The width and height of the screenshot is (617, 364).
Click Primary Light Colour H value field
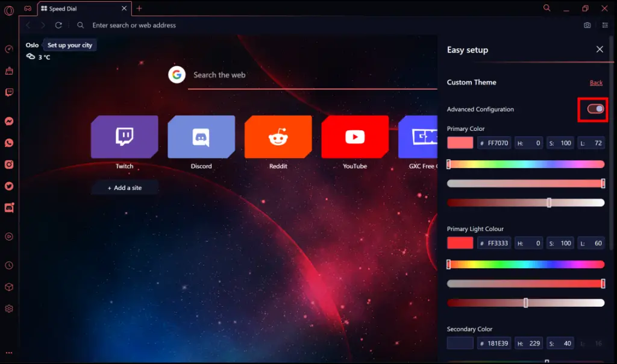point(529,243)
